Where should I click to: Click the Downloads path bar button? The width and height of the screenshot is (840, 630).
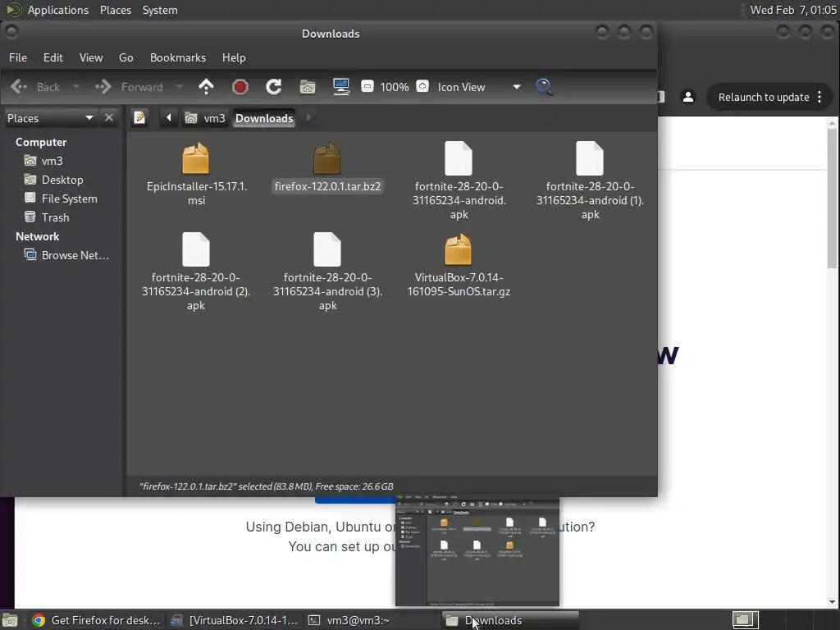tap(264, 118)
